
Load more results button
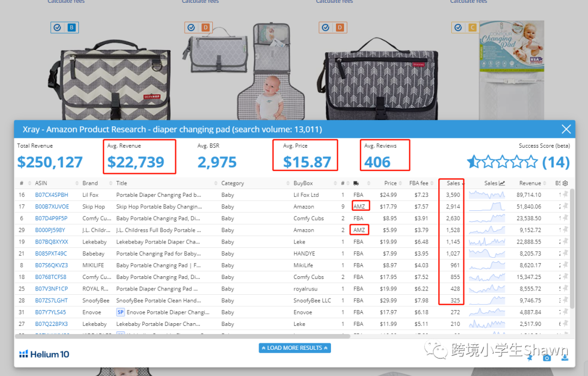pyautogui.click(x=295, y=348)
